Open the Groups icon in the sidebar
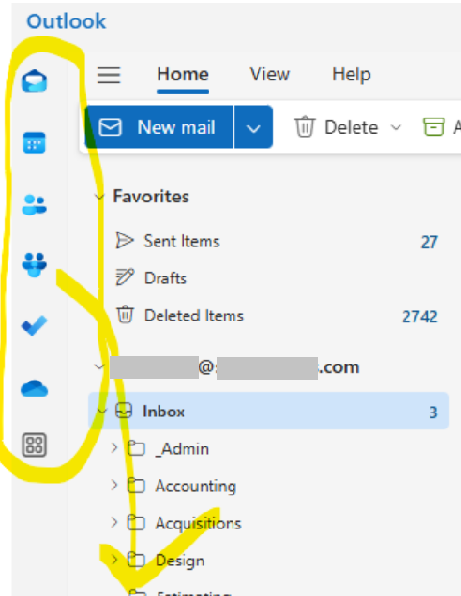 [35, 265]
